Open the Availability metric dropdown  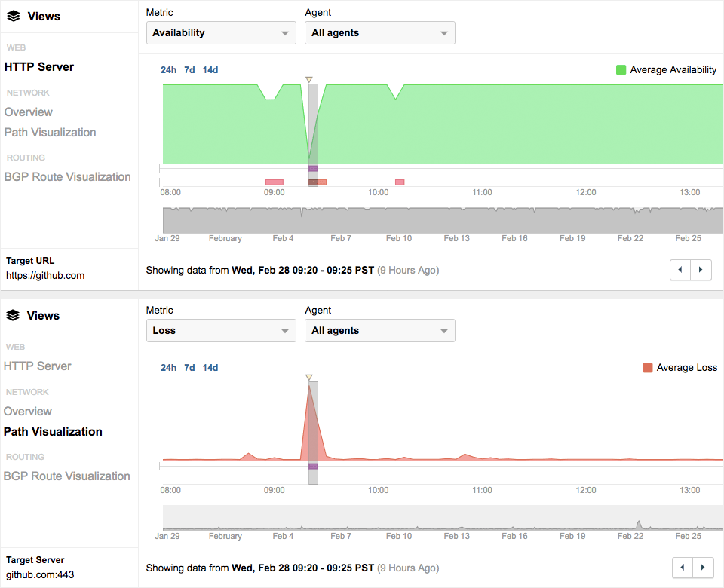[x=221, y=32]
